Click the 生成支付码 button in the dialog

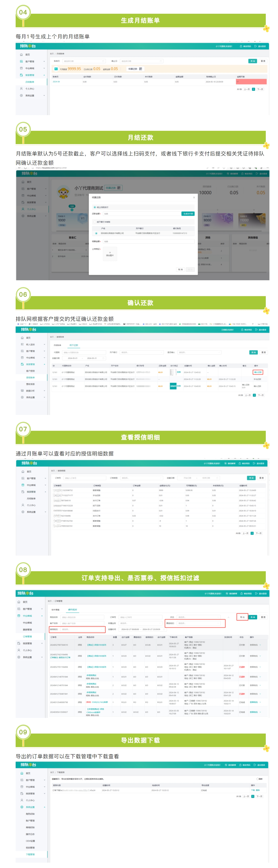click(188, 214)
